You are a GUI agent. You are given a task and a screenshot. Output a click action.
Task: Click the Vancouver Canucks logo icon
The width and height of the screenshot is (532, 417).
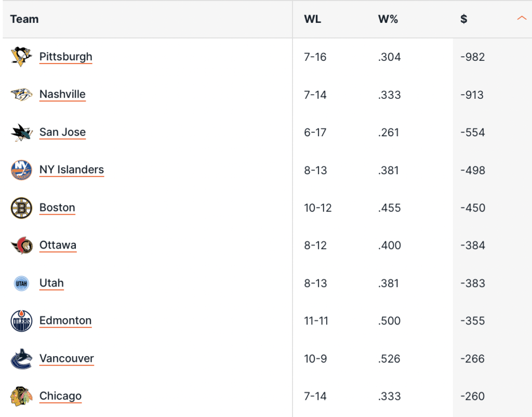[21, 359]
